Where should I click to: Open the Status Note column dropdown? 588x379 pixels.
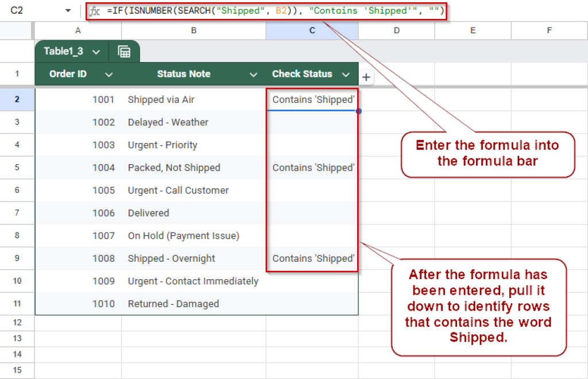tap(253, 74)
